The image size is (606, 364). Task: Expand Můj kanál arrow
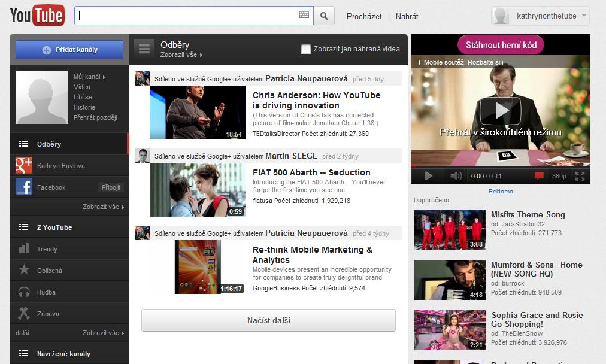tap(104, 77)
